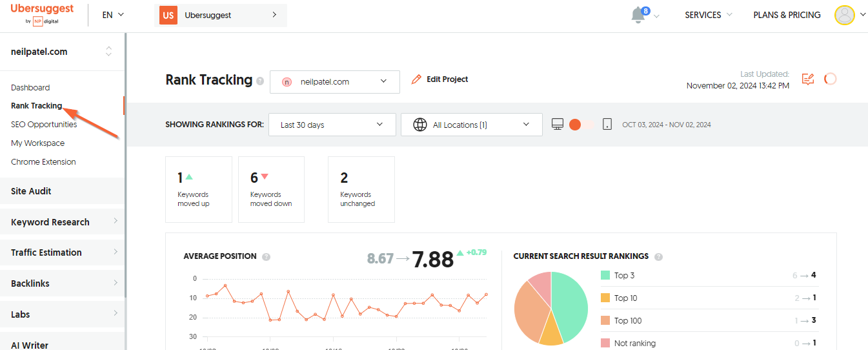Click the notes/annotation icon near Last Updated

pos(808,79)
